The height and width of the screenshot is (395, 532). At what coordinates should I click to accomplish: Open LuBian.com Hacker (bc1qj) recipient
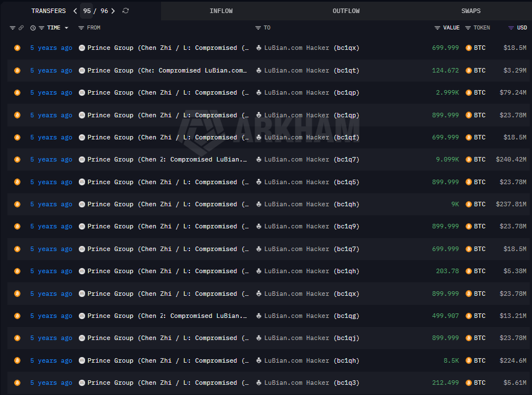311,338
